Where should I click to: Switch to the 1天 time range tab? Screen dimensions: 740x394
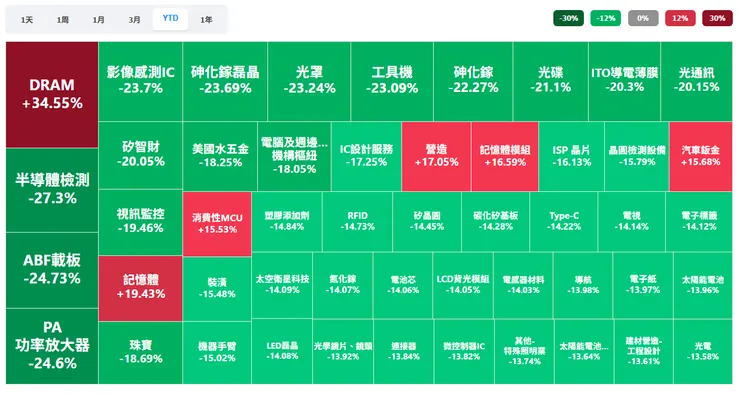(x=27, y=20)
